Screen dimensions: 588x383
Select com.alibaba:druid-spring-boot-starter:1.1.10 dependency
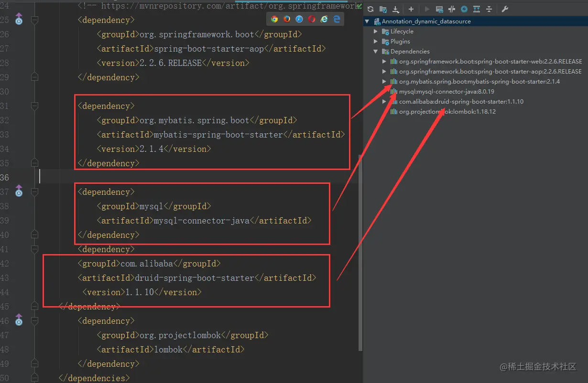click(461, 102)
